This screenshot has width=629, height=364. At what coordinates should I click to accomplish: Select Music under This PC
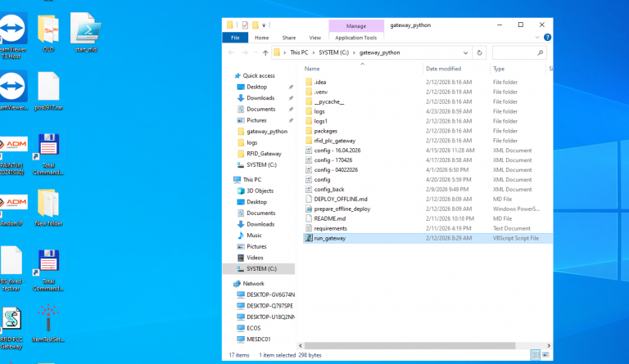tap(254, 236)
